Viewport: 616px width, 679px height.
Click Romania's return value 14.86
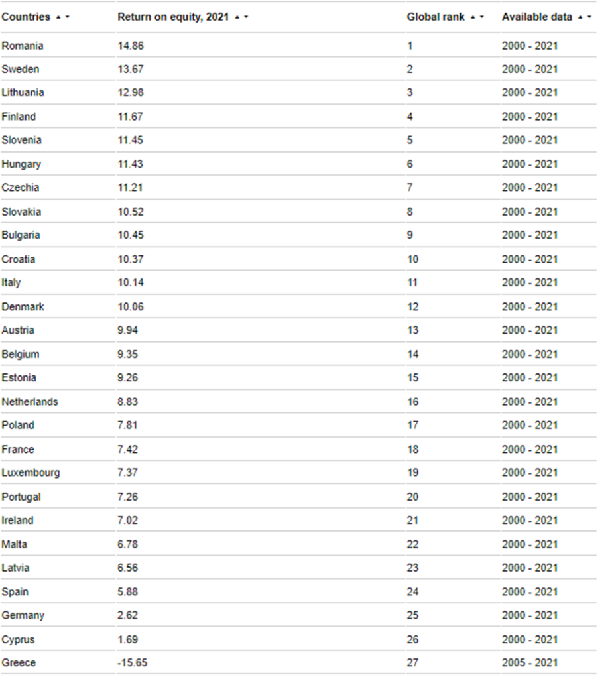(131, 46)
